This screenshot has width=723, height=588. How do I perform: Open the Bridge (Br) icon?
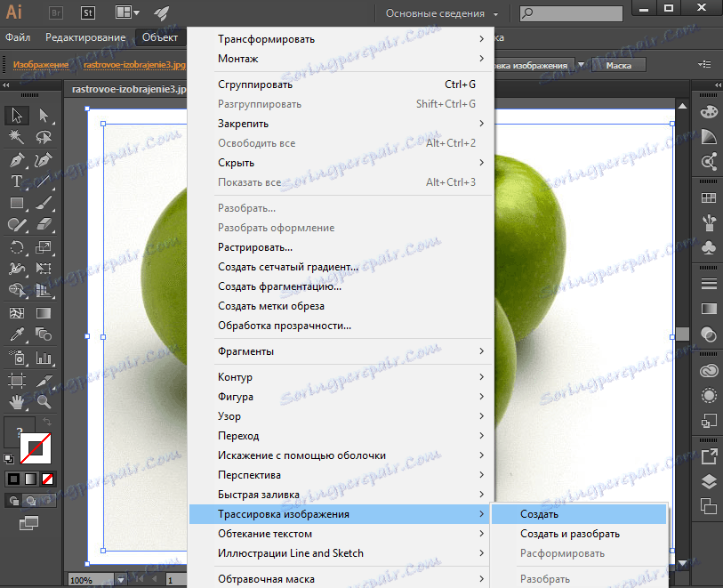[x=56, y=13]
